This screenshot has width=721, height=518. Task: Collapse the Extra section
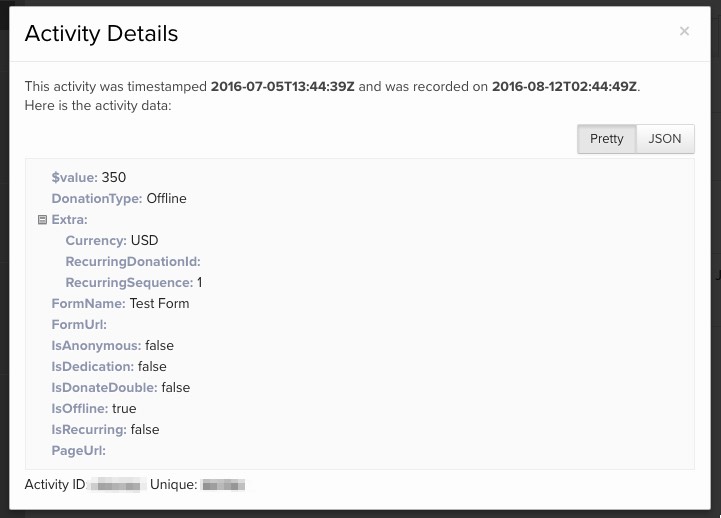(x=42, y=220)
